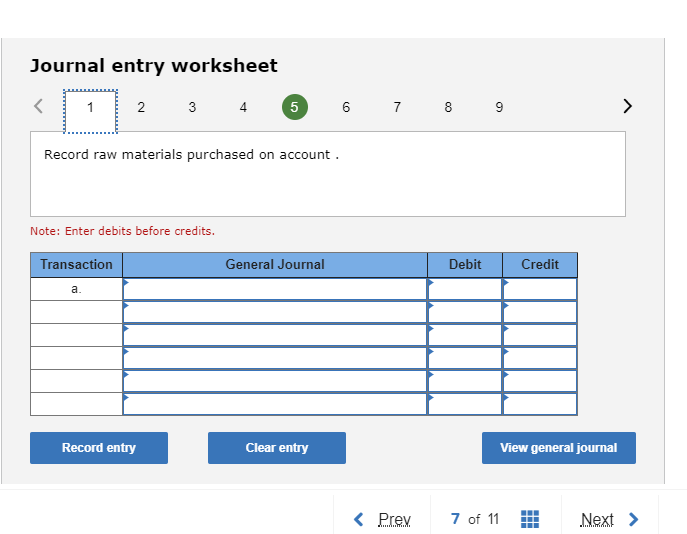Viewport: 687px width, 534px height.
Task: Click the Record entry button
Action: (99, 448)
